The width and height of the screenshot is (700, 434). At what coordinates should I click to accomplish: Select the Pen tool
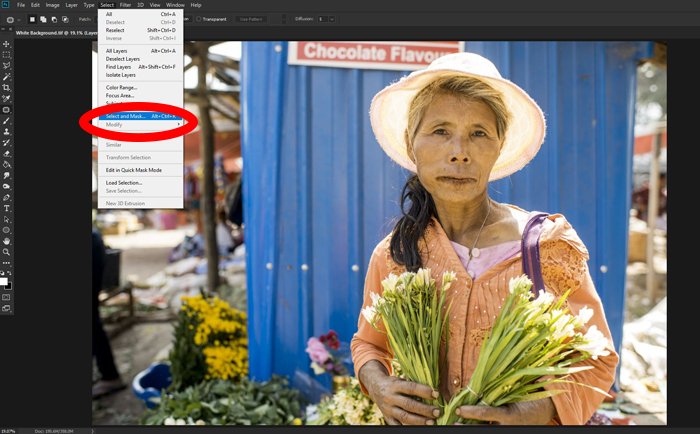(6, 197)
